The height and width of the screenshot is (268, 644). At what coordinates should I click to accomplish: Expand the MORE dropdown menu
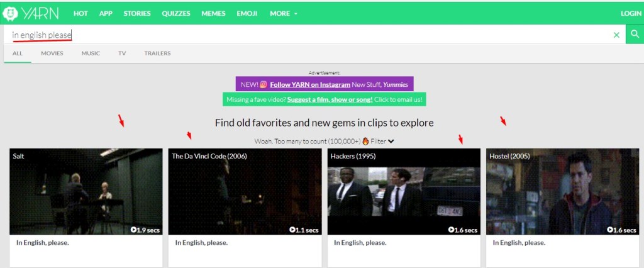[x=284, y=13]
